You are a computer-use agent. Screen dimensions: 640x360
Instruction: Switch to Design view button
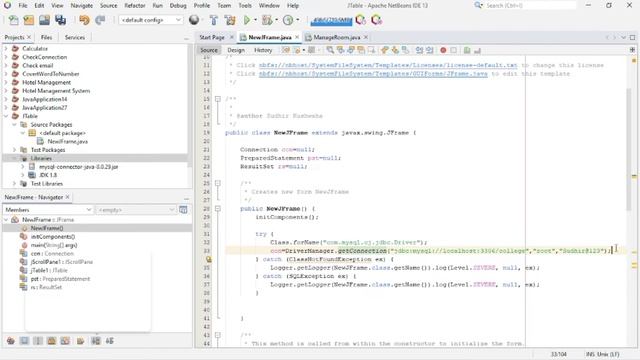(x=236, y=50)
